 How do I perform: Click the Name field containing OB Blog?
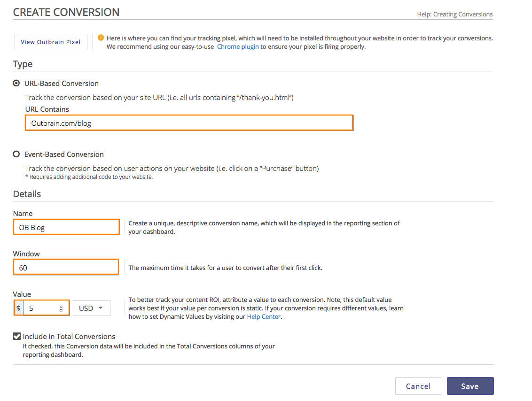click(66, 227)
